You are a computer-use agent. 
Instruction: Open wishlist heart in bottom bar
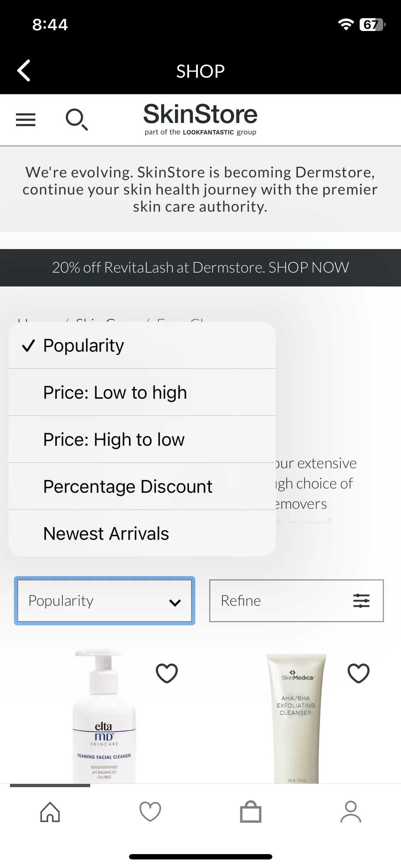coord(150,812)
